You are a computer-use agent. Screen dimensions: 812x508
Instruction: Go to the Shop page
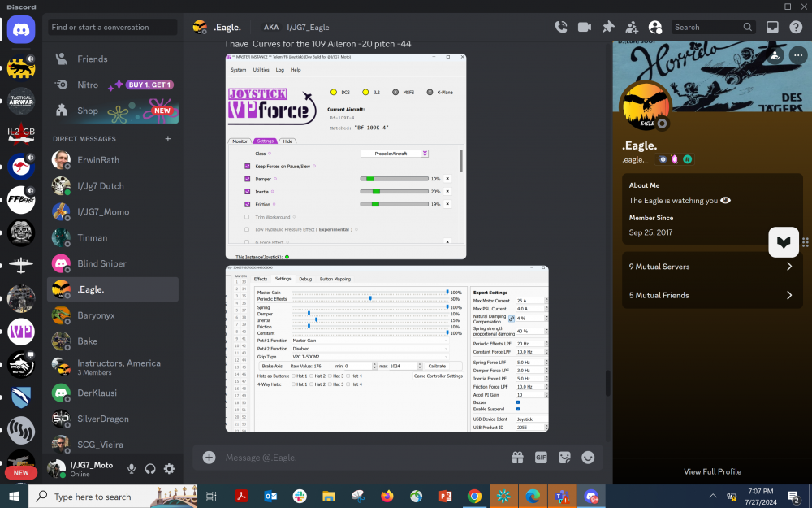88,111
